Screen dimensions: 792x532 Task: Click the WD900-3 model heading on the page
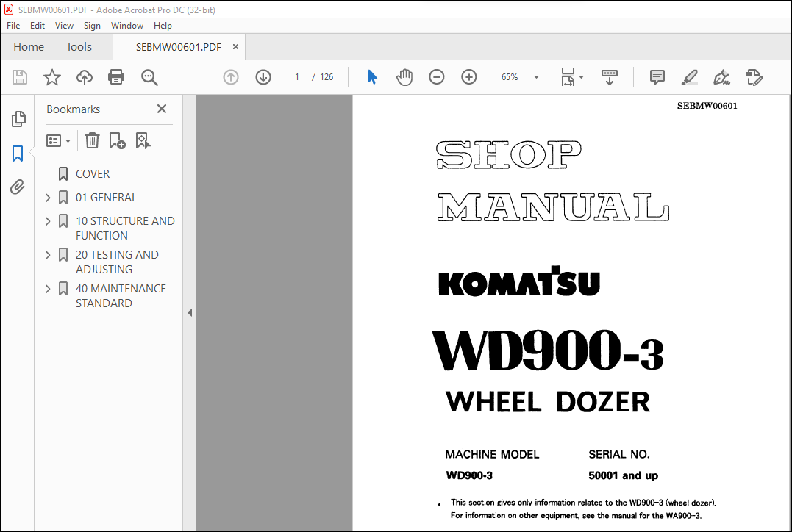click(548, 351)
